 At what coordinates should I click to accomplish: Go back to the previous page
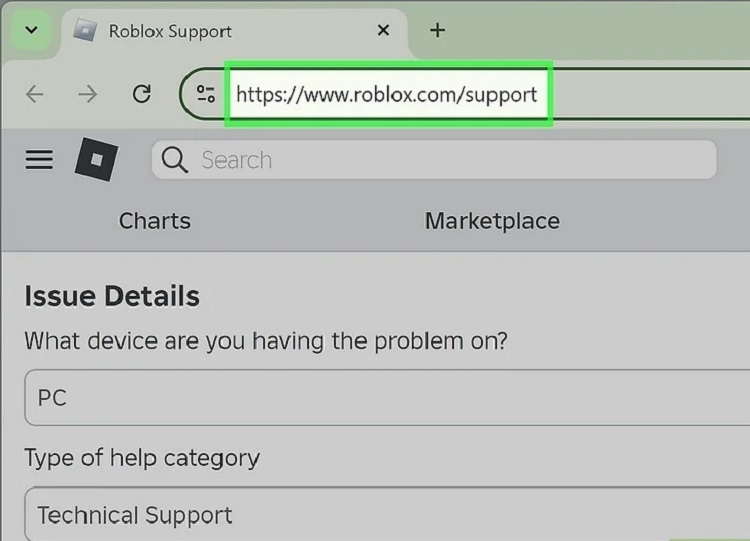pos(35,94)
